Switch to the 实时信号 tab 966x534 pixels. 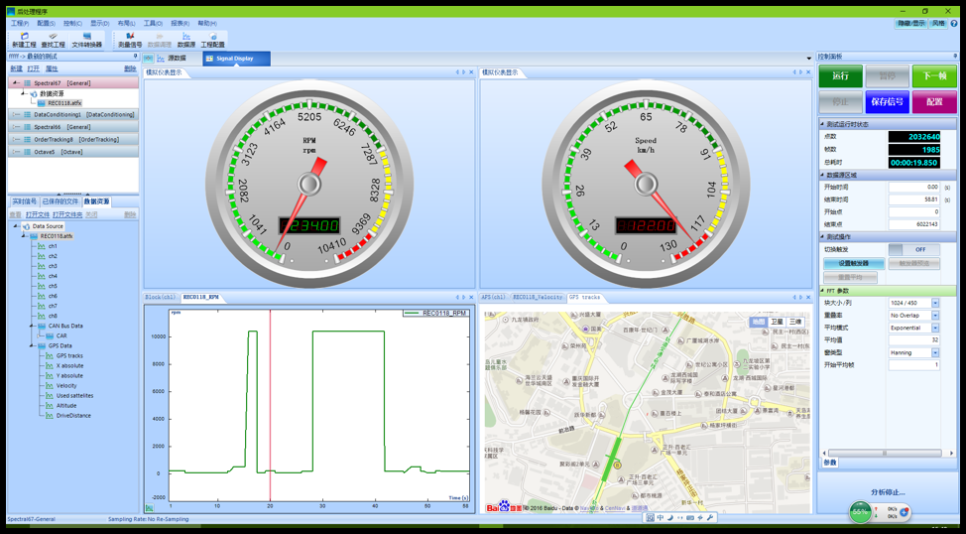pyautogui.click(x=25, y=201)
